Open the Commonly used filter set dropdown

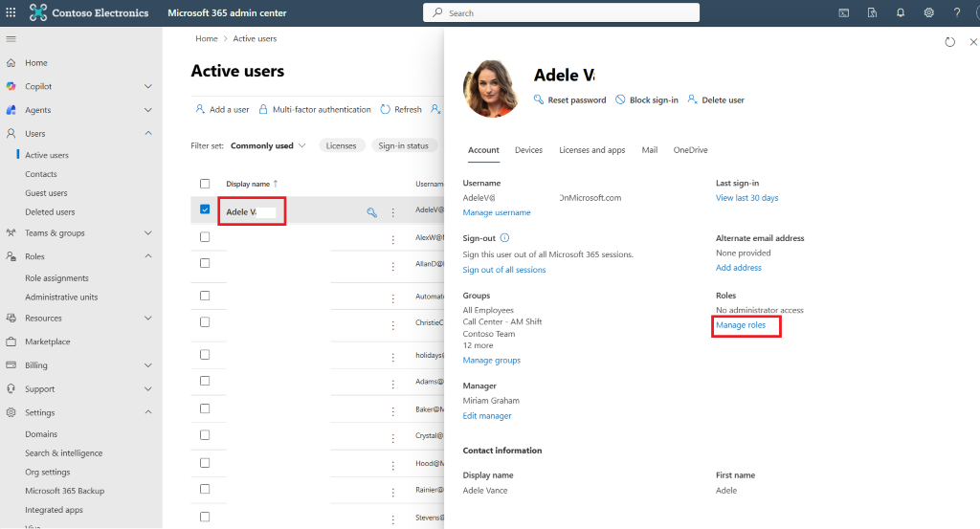268,145
